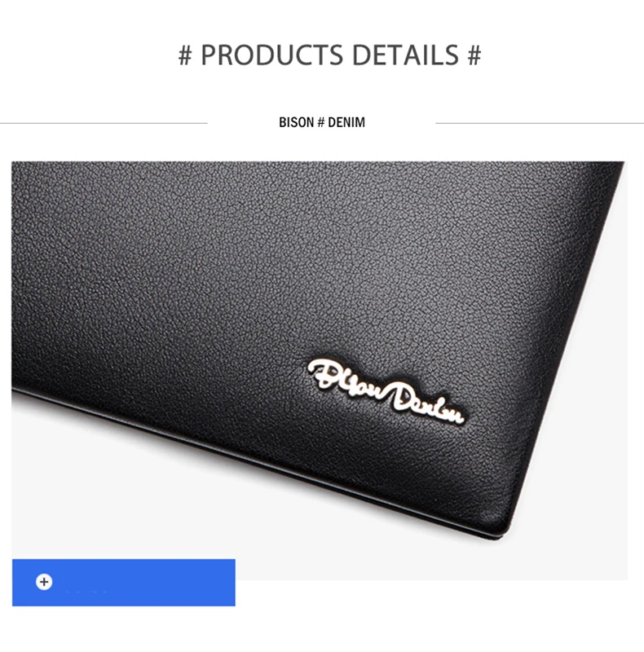Select the PRODUCTS DETAILS heading text
The image size is (644, 652).
click(330, 55)
